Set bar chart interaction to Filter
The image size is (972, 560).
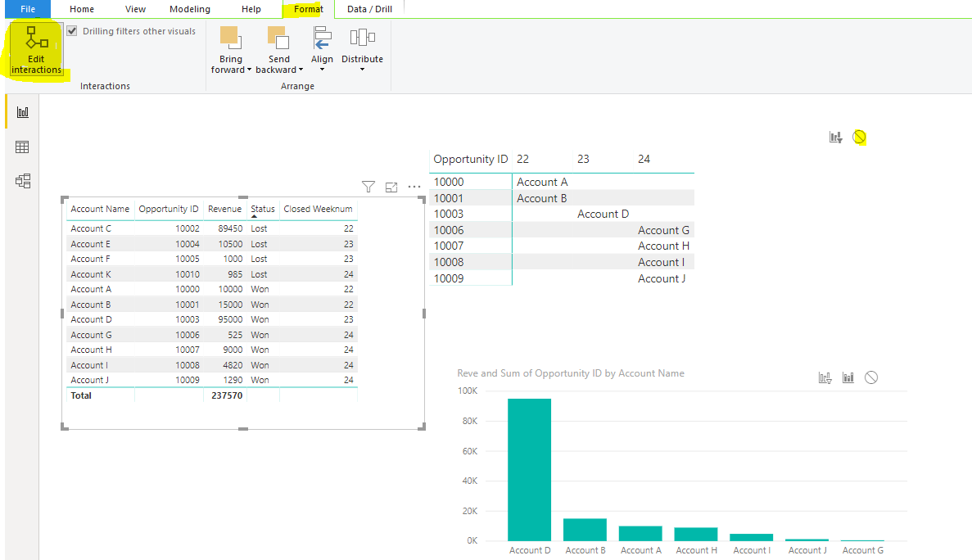[x=825, y=377]
